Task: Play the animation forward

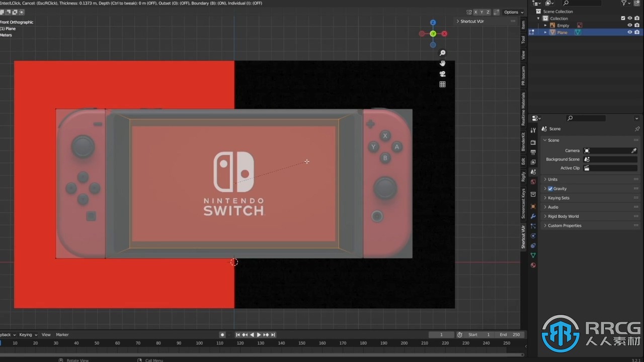Action: tap(259, 335)
